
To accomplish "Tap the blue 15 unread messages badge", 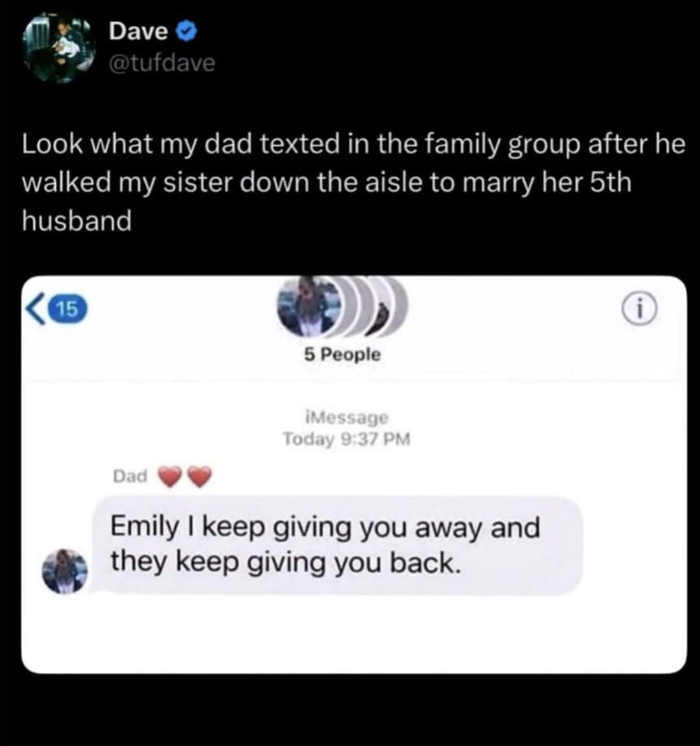I will 68,310.
